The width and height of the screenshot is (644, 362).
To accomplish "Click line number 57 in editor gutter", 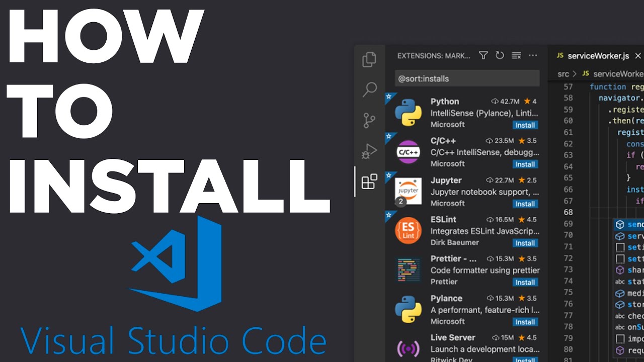I will pyautogui.click(x=568, y=87).
